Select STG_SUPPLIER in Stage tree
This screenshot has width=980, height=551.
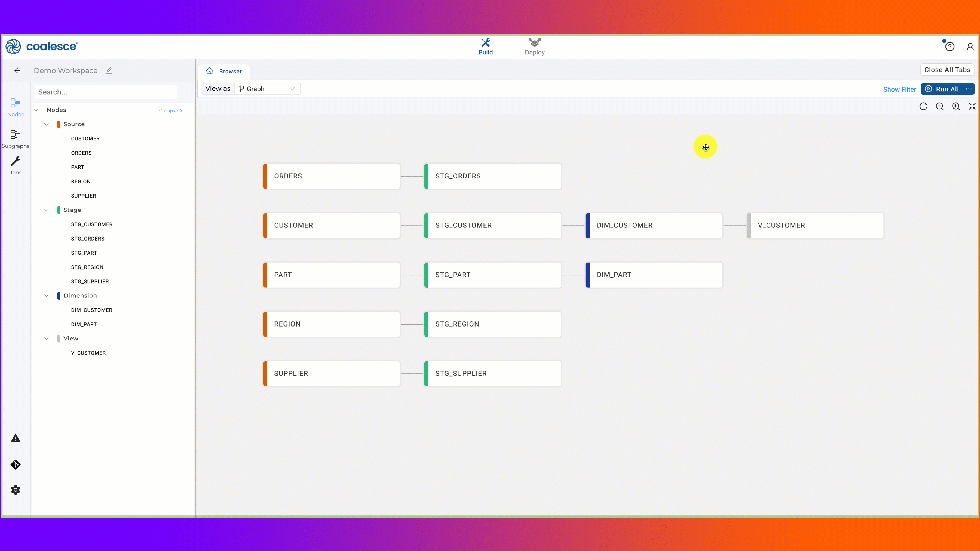click(x=90, y=281)
